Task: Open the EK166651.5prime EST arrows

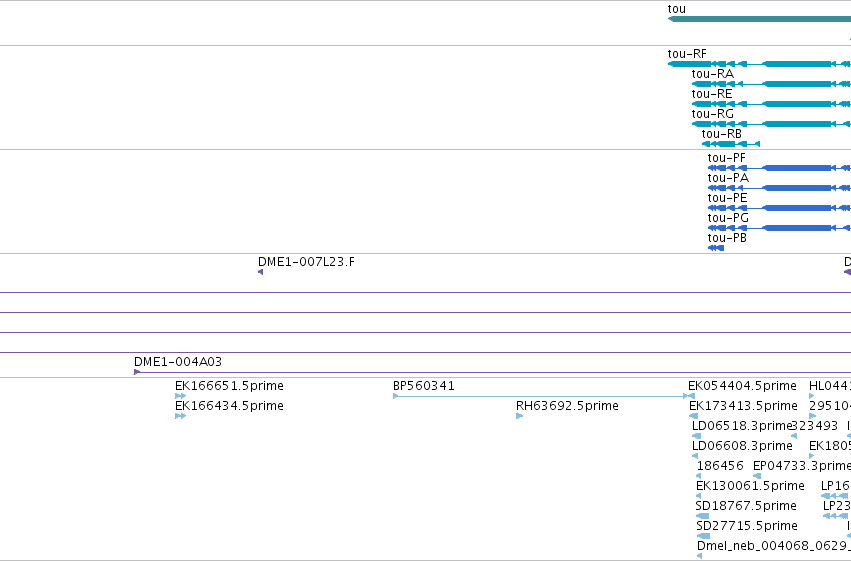Action: click(181, 396)
